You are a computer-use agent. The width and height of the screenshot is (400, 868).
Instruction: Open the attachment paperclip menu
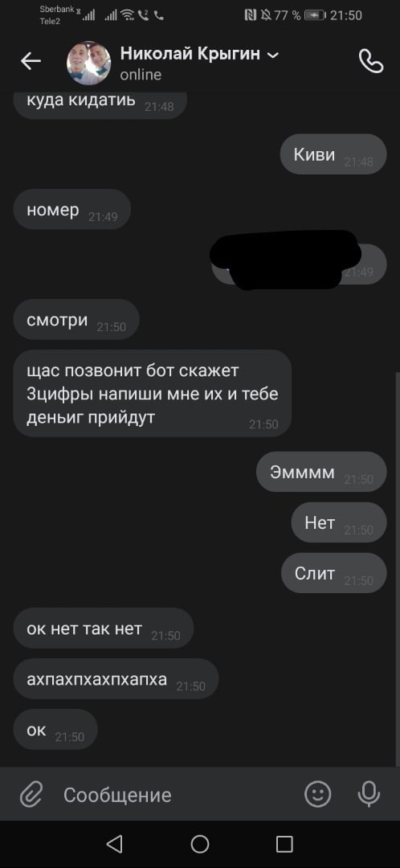point(31,795)
